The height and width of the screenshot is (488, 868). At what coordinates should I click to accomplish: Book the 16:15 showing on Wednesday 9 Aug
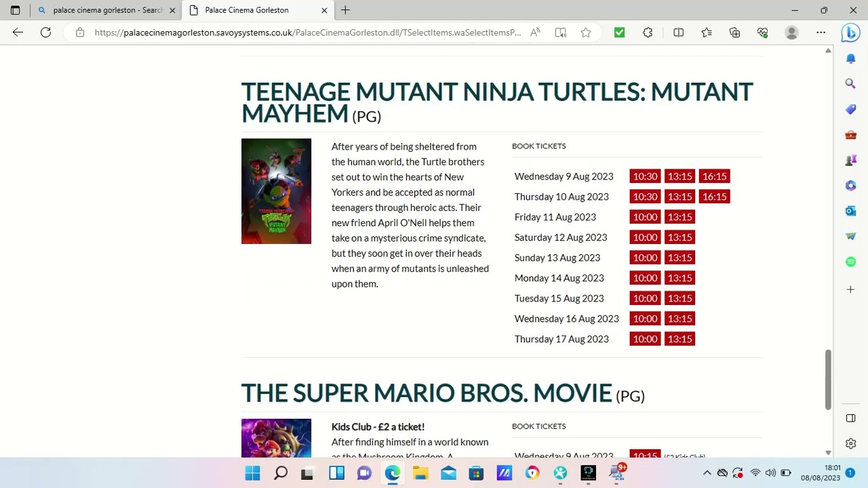714,176
